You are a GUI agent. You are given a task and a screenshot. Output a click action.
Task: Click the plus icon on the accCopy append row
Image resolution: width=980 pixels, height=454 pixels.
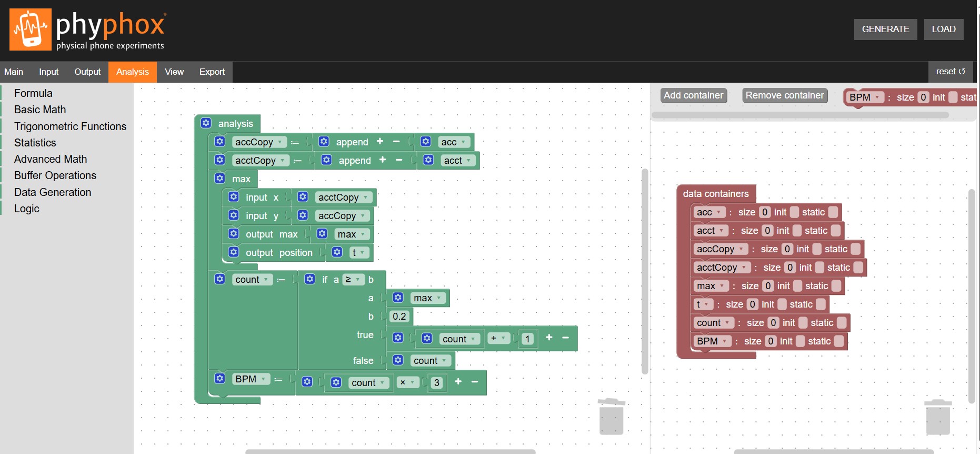click(380, 141)
